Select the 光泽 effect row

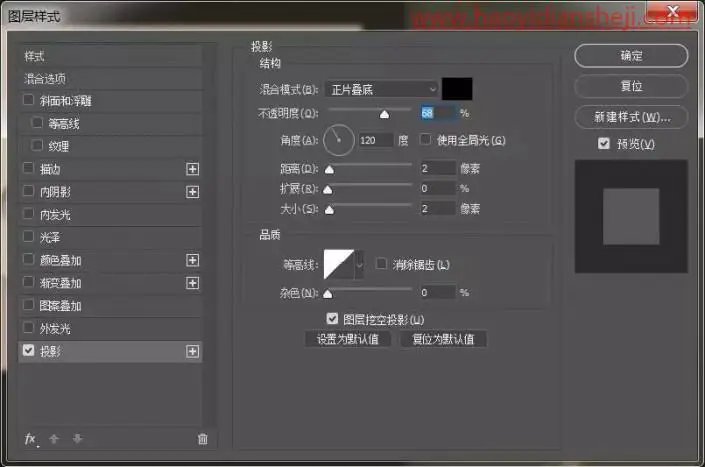coord(110,237)
